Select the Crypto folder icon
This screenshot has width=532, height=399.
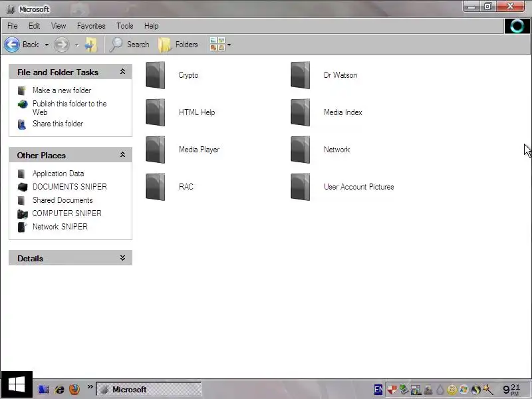156,75
